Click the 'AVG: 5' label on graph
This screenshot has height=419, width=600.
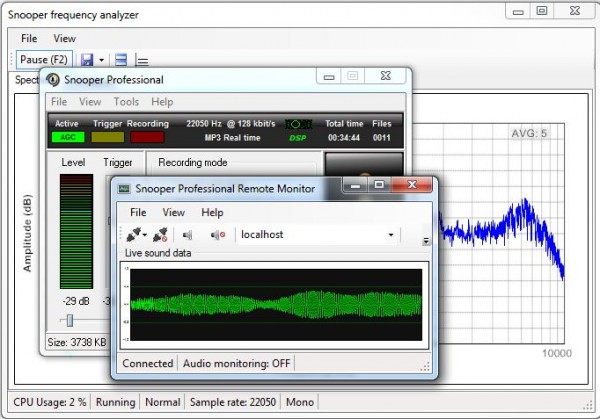(x=529, y=134)
